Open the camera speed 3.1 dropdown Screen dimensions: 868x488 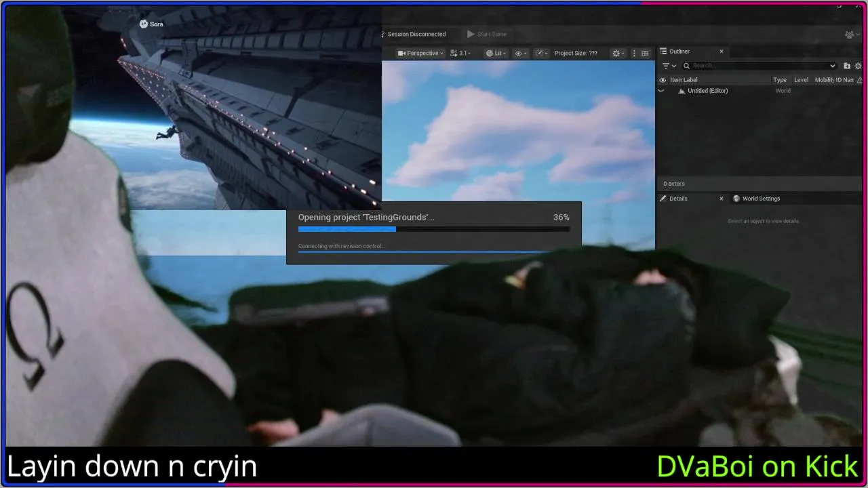[x=462, y=53]
